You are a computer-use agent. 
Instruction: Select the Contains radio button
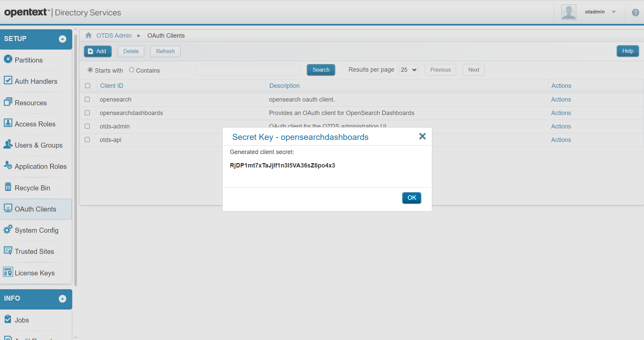[x=131, y=70]
